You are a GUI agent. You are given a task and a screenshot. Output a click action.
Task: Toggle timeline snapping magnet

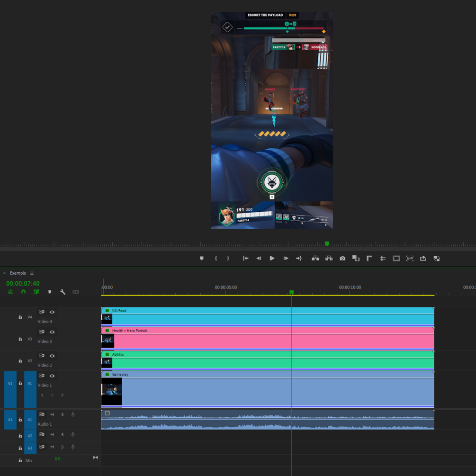(x=23, y=292)
